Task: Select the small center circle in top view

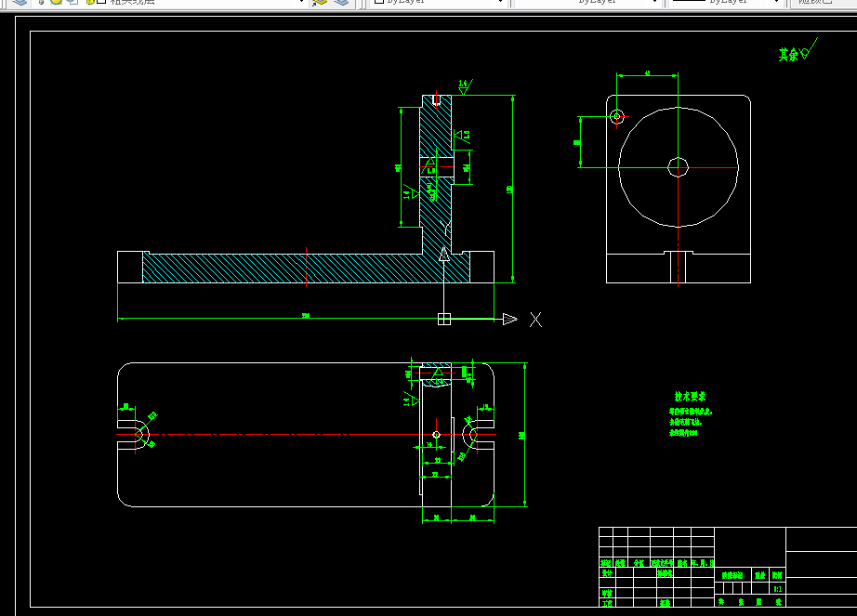Action: (436, 435)
